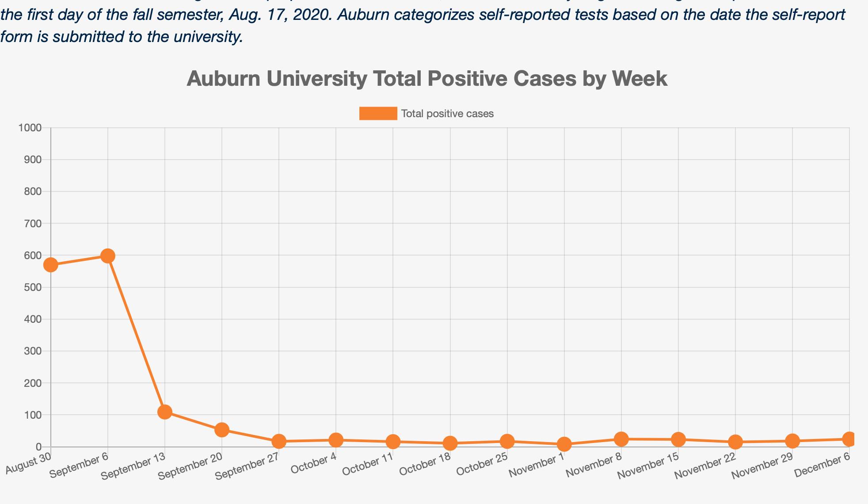Image resolution: width=868 pixels, height=504 pixels.
Task: Select the November 8 data point
Action: coord(621,439)
